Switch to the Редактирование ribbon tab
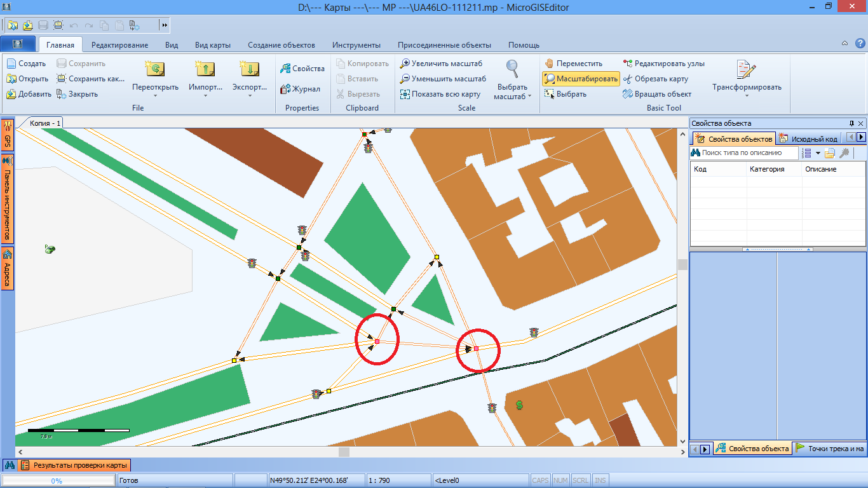This screenshot has width=868, height=488. click(119, 45)
